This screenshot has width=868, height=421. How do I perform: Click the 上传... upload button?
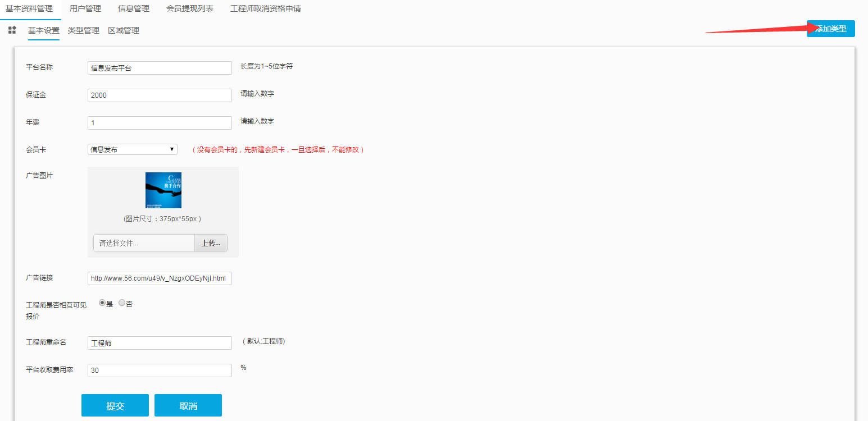coord(211,243)
